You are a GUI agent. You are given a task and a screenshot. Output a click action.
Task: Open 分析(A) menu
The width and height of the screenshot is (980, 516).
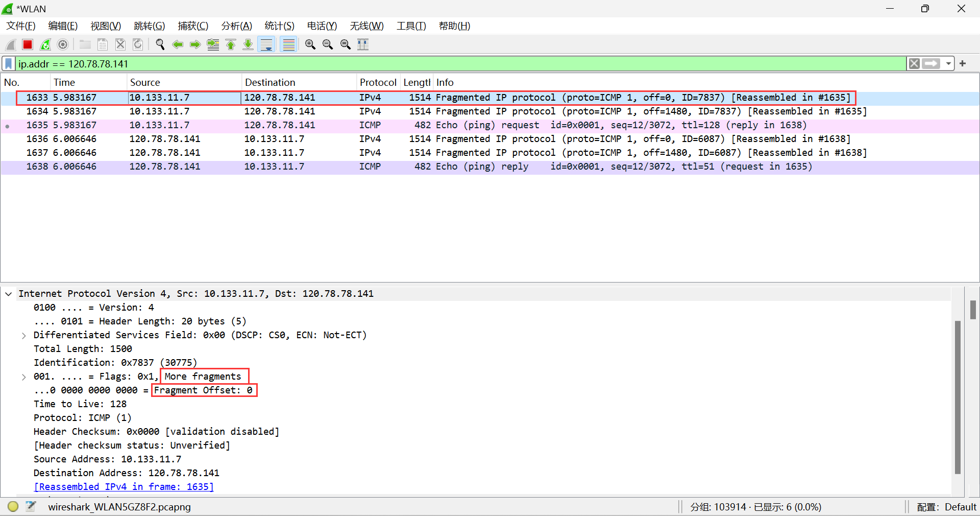(x=237, y=26)
